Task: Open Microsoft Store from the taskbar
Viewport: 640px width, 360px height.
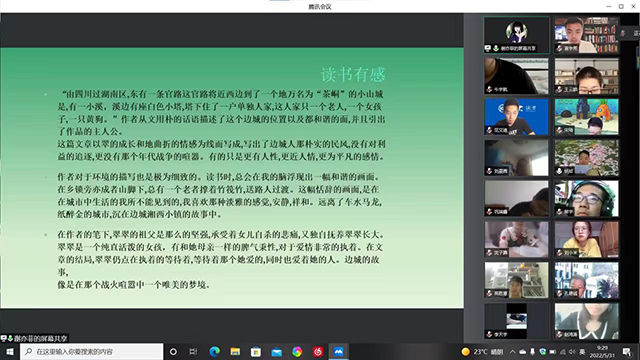Action: pyautogui.click(x=256, y=351)
